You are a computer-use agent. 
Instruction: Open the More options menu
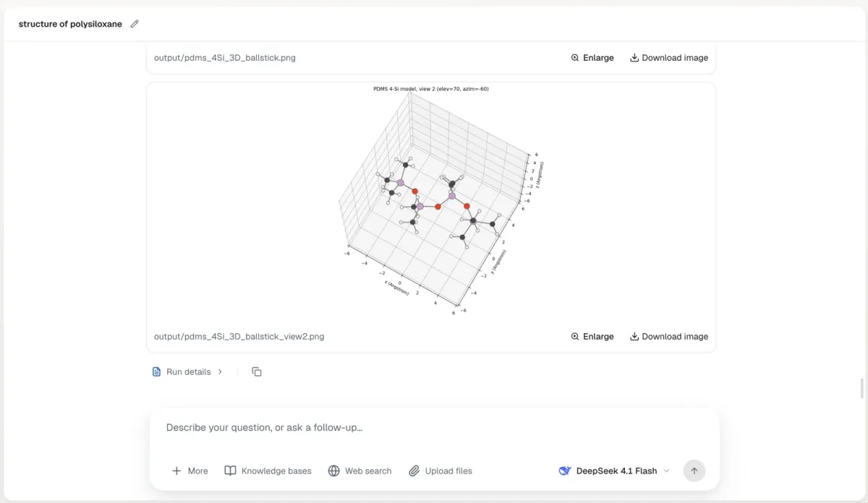(190, 471)
